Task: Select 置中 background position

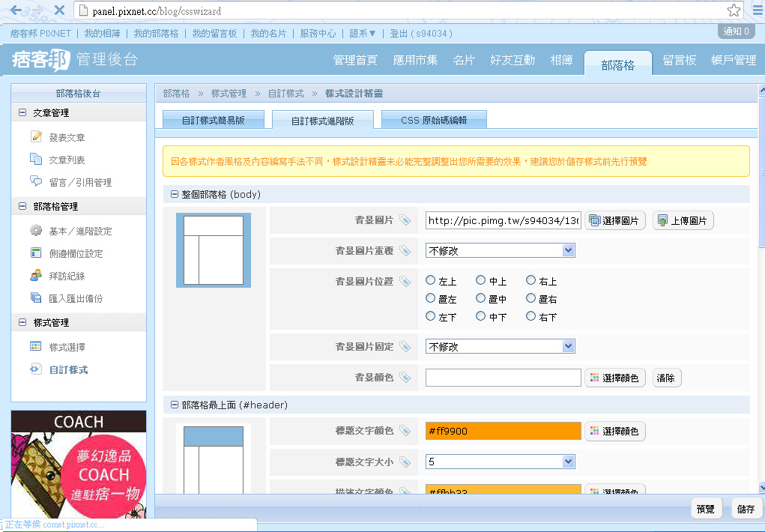Action: (480, 298)
